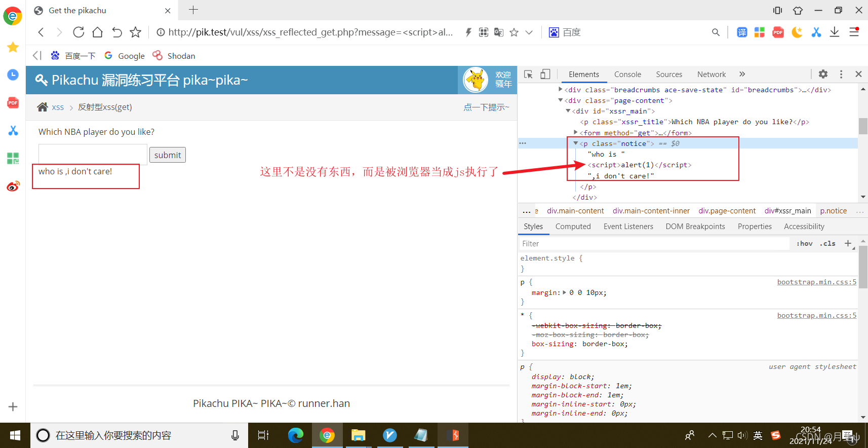868x448 pixels.
Task: Select div#xssr_main in DOM breadcrumb
Action: (x=788, y=211)
